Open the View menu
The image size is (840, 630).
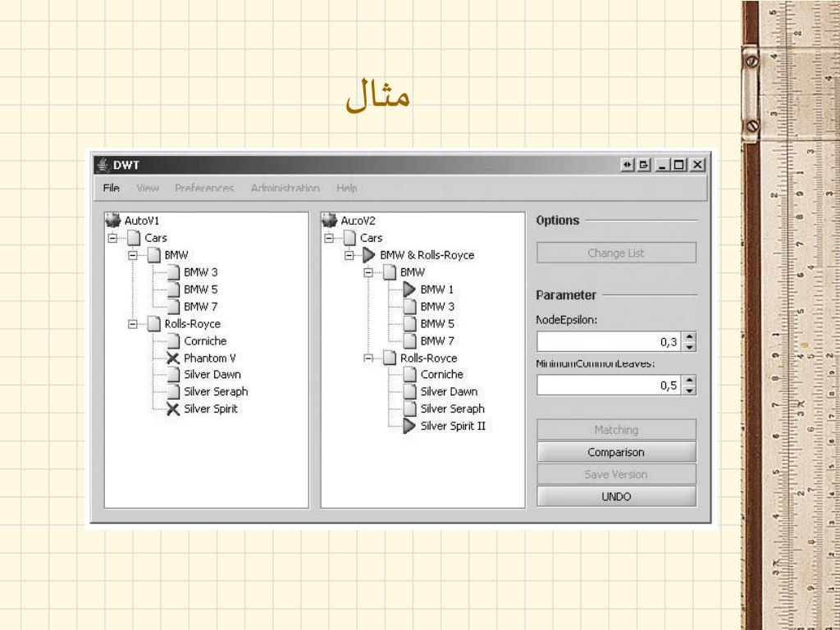pyautogui.click(x=148, y=188)
